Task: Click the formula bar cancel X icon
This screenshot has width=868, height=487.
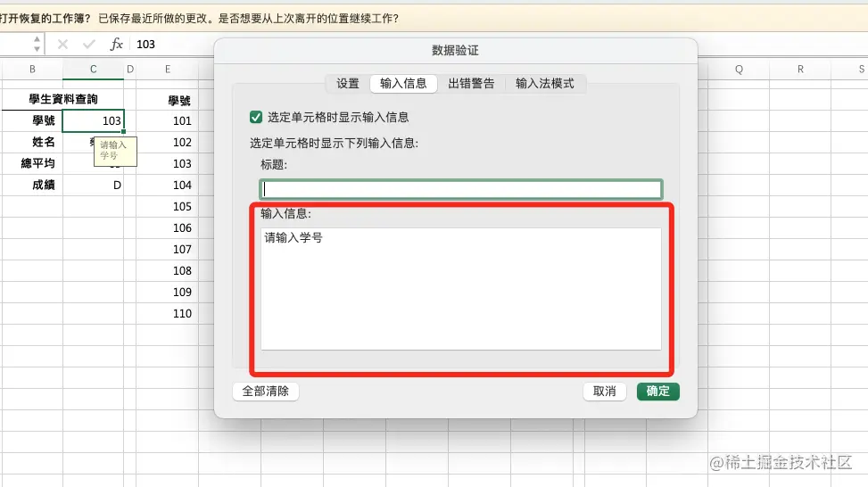Action: [62, 45]
